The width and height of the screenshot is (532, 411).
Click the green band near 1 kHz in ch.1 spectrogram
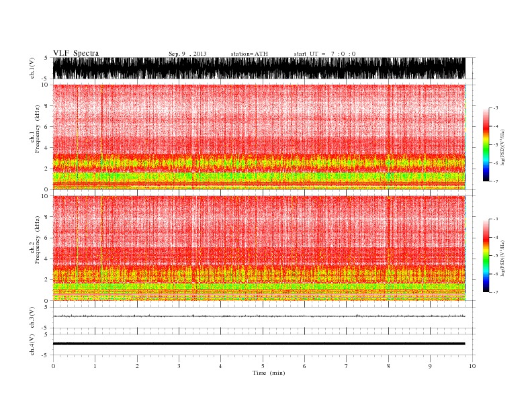[259, 177]
